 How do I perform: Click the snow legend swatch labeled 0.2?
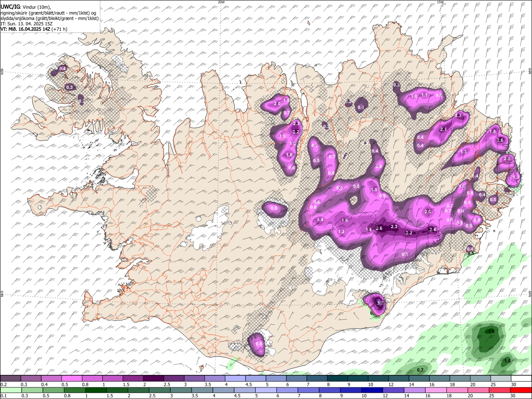tap(10, 378)
